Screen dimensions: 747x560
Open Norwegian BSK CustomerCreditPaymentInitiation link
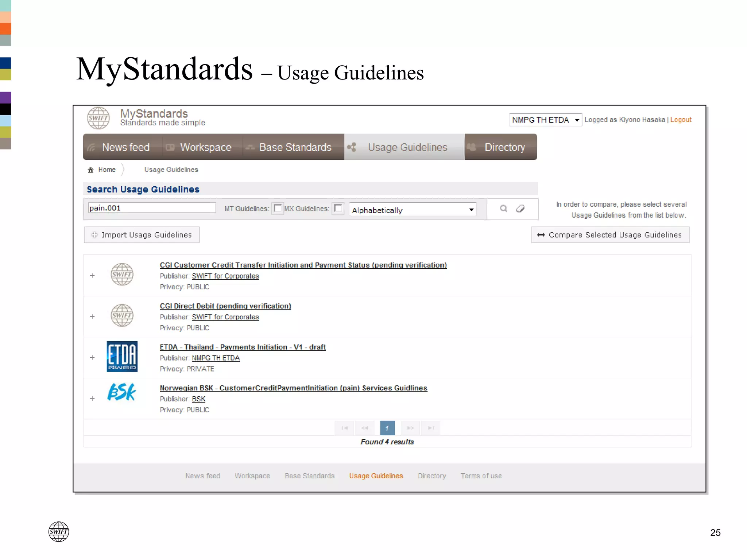click(x=293, y=388)
